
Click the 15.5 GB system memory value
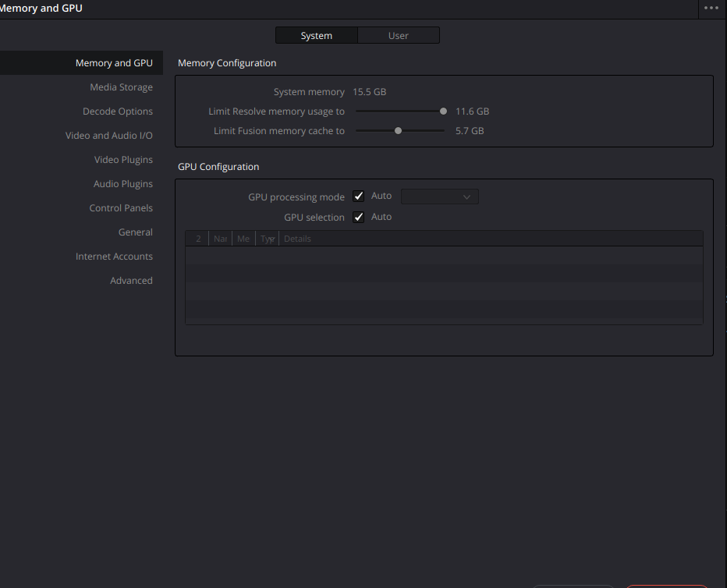[x=370, y=92]
